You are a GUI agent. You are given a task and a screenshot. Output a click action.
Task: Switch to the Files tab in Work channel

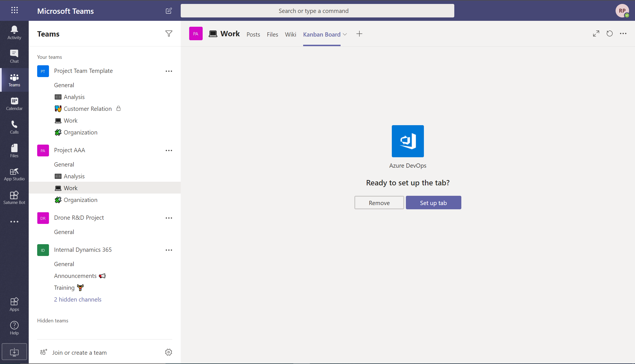click(x=272, y=34)
